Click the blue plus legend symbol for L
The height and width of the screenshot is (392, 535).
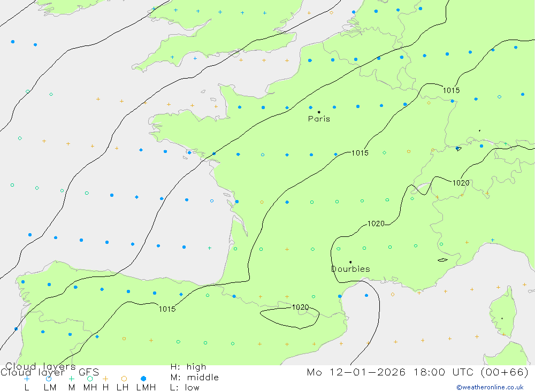[x=27, y=379]
